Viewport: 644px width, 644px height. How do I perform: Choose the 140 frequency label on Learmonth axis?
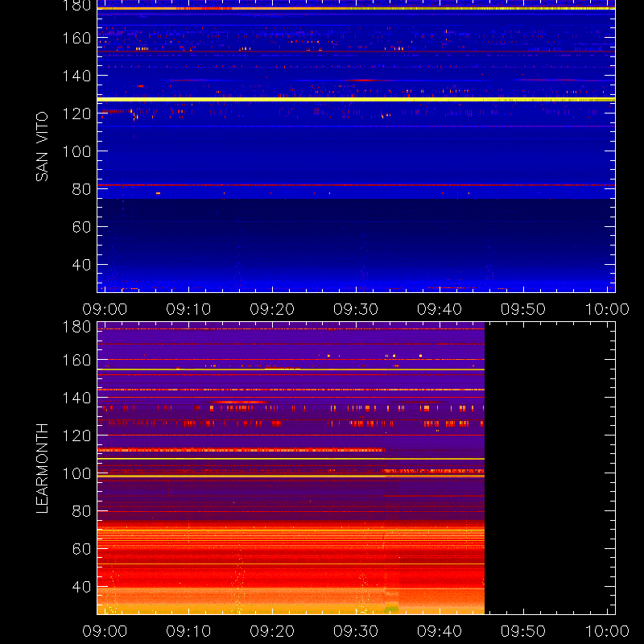coord(76,398)
